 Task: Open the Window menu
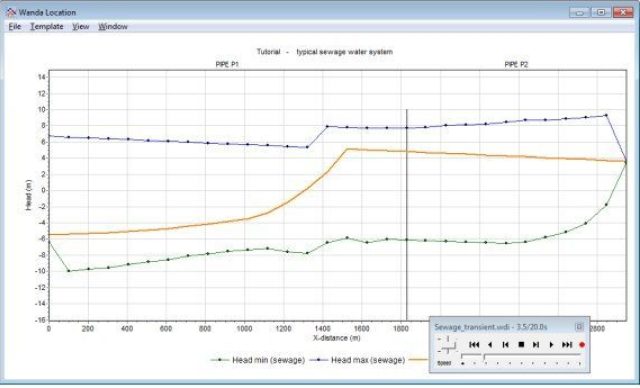point(113,27)
